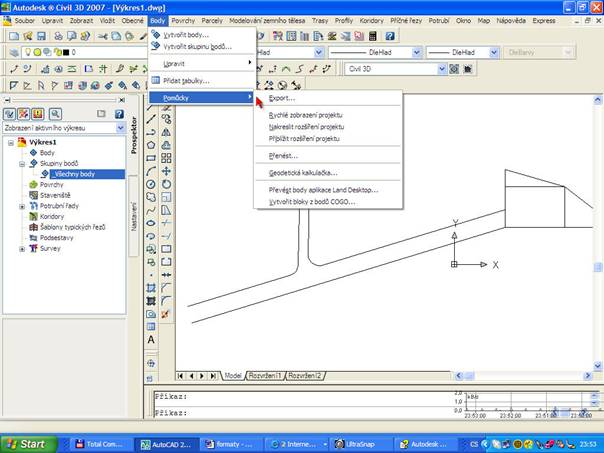Click the horizontal drawing scrollbar thumb
The height and width of the screenshot is (453, 604).
click(x=469, y=376)
